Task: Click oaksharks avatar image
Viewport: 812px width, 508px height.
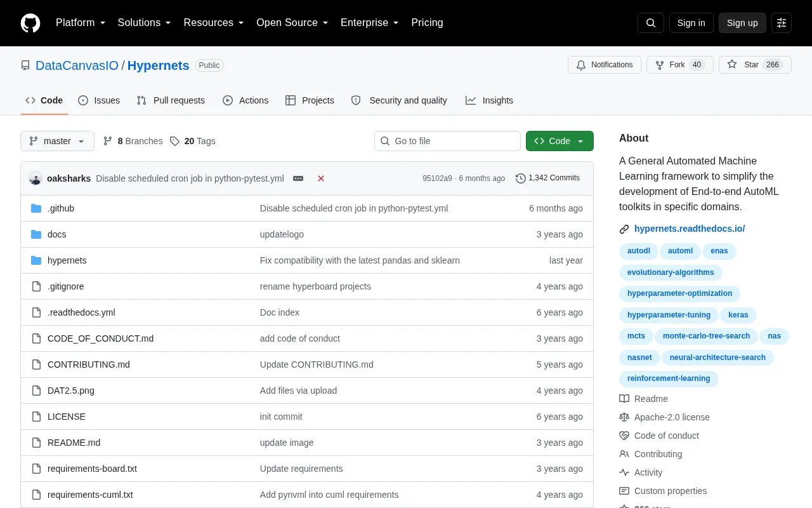Action: click(36, 178)
